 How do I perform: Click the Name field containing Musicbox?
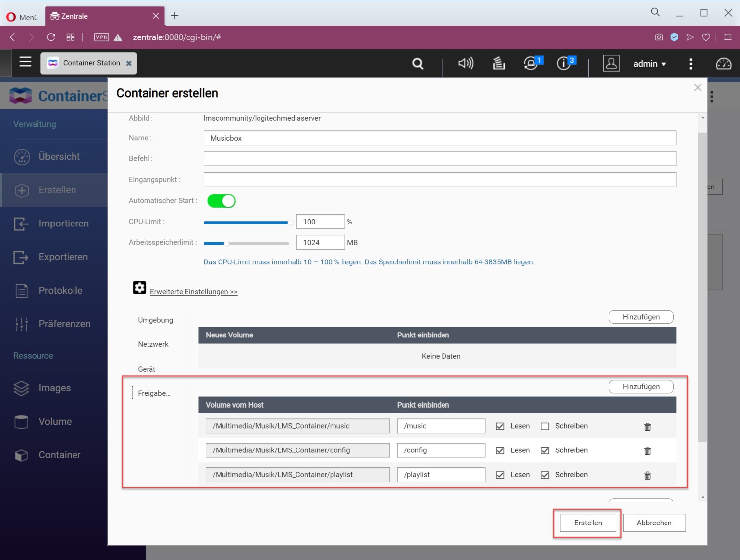[440, 138]
